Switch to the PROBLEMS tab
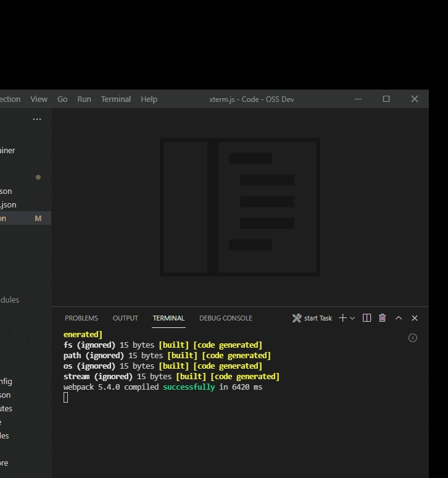 [81, 318]
